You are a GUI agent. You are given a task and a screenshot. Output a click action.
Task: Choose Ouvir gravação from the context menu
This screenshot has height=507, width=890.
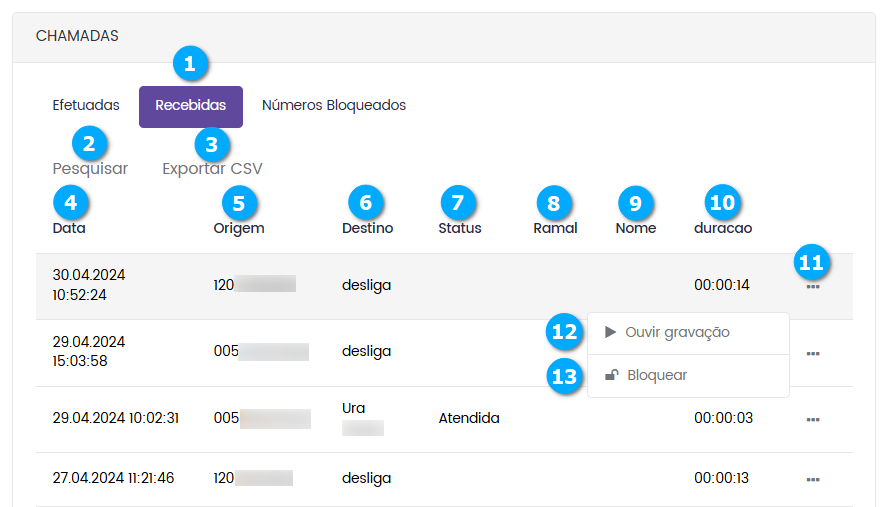pyautogui.click(x=677, y=332)
